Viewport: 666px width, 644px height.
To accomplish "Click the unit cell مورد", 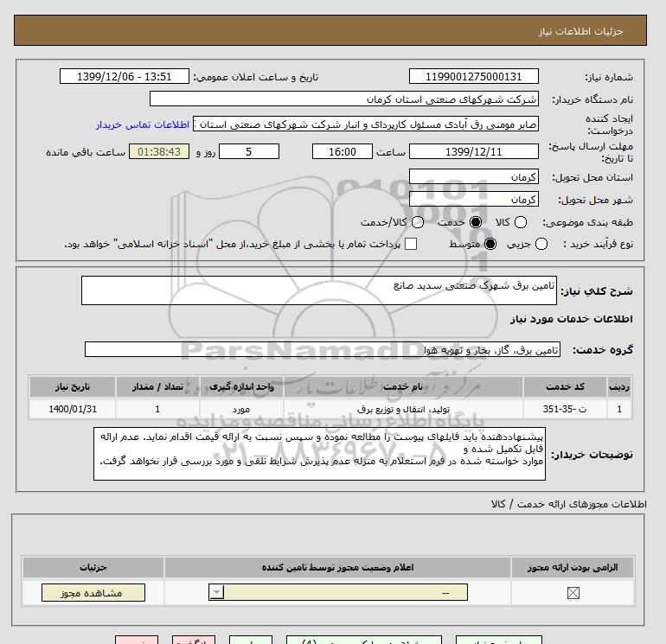I will [241, 409].
